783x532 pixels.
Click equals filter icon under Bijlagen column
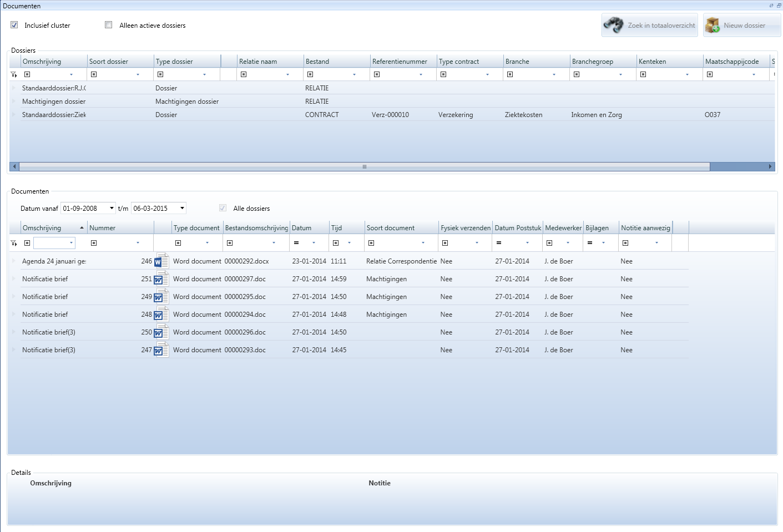[x=590, y=243]
